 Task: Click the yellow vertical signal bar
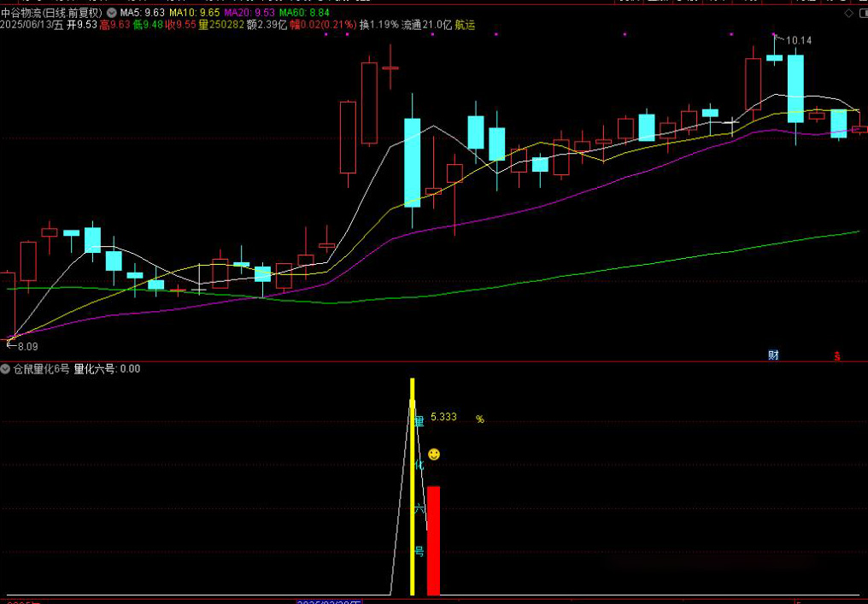(x=413, y=487)
